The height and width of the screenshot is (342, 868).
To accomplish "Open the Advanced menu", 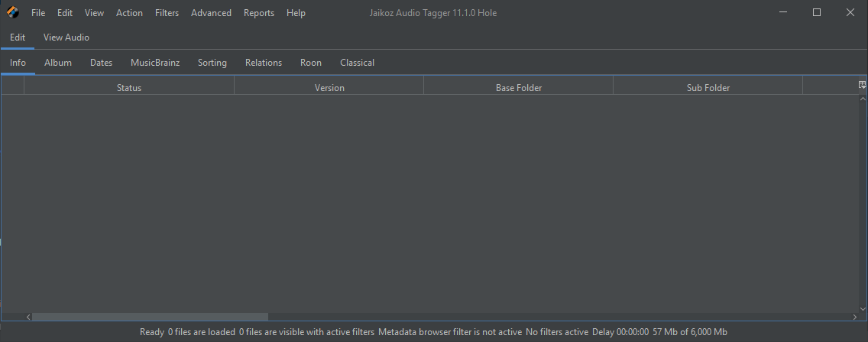I will [x=211, y=13].
